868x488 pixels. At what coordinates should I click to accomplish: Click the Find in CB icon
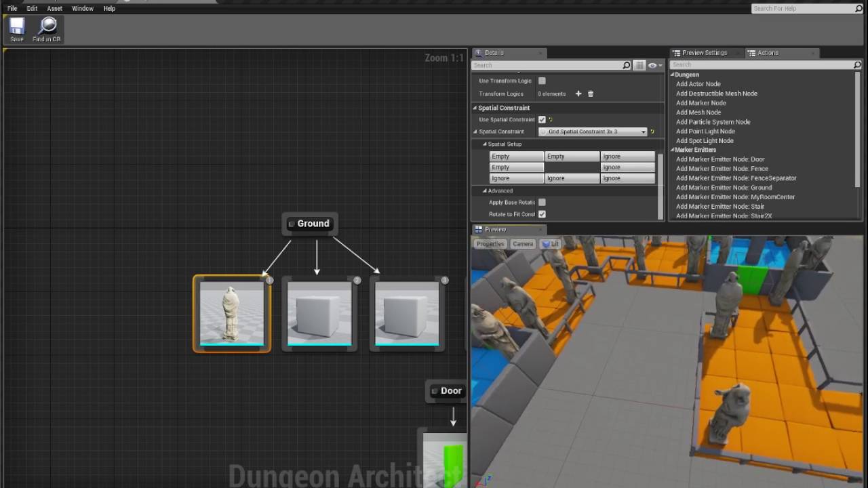coord(47,30)
